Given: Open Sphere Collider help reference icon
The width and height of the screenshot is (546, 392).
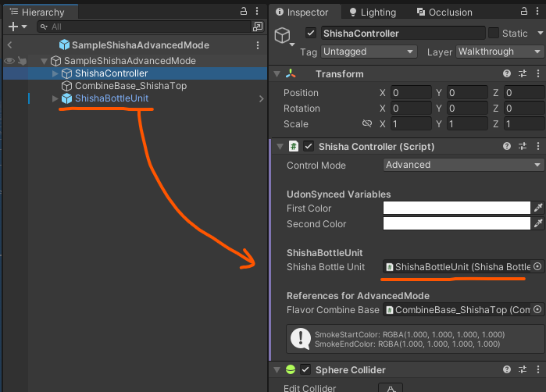Looking at the screenshot, I should click(x=507, y=369).
